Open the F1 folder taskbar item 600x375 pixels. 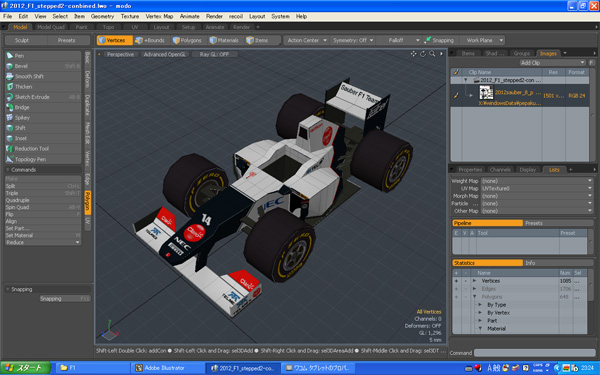tap(93, 368)
